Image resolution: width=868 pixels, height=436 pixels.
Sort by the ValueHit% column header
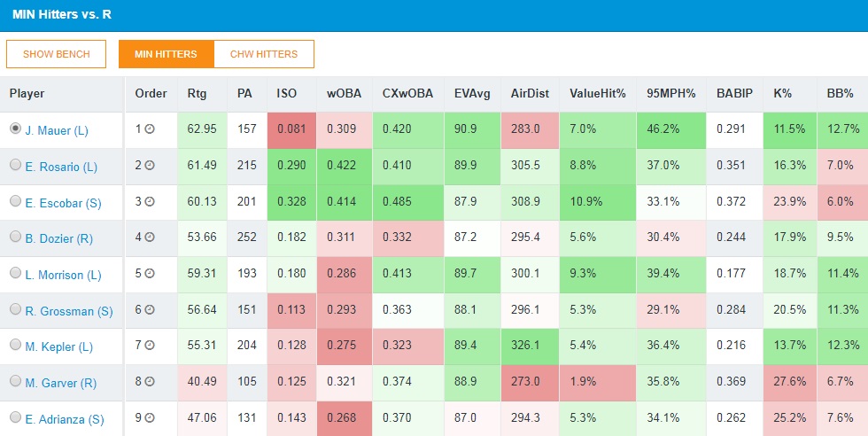click(x=597, y=94)
